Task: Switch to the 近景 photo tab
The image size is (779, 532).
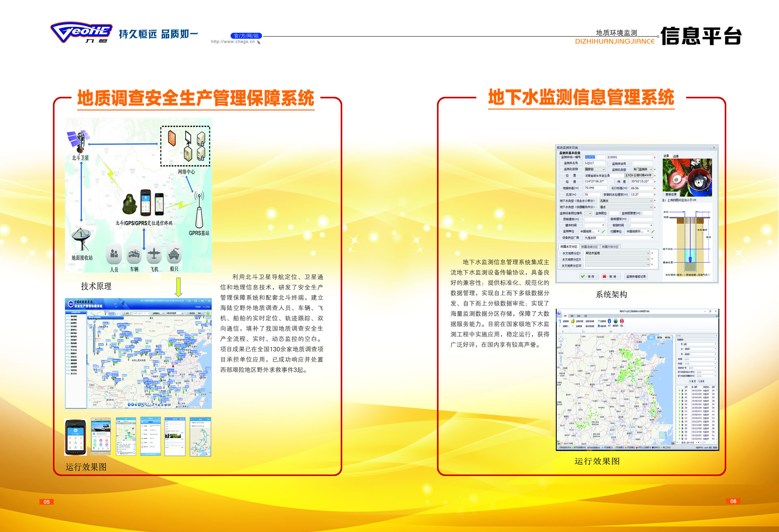Action: pos(666,156)
